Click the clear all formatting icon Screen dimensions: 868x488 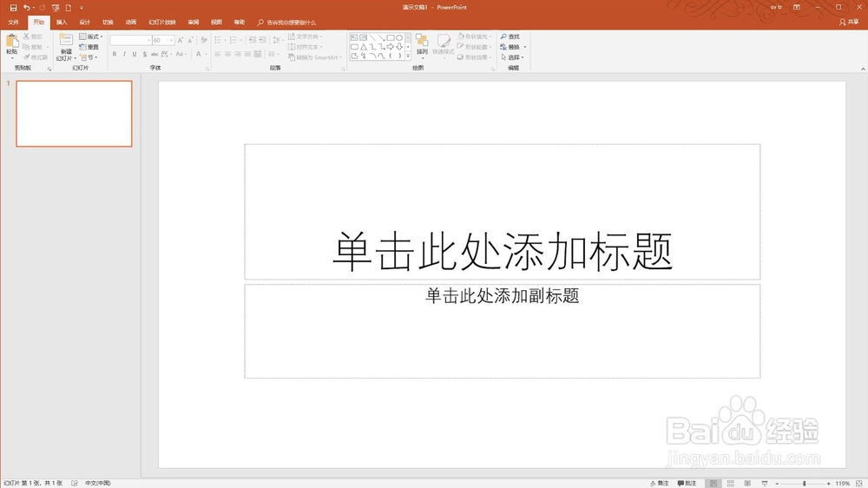pyautogui.click(x=204, y=40)
